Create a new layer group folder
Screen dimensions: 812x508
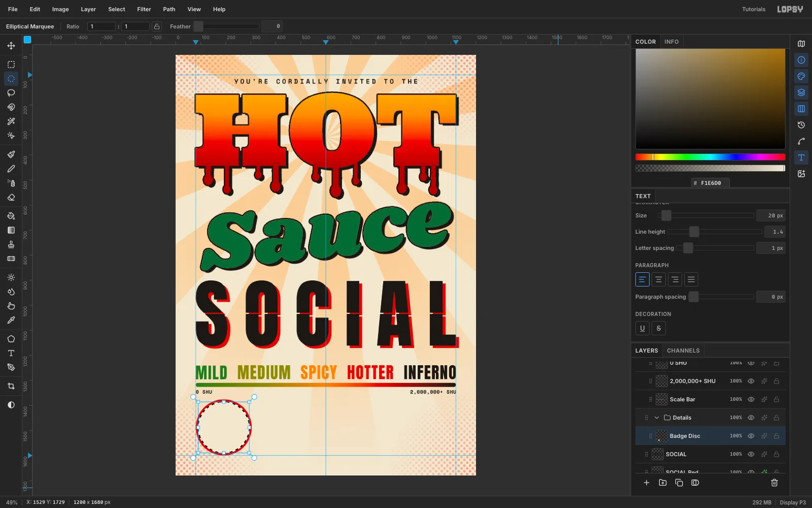[x=663, y=483]
